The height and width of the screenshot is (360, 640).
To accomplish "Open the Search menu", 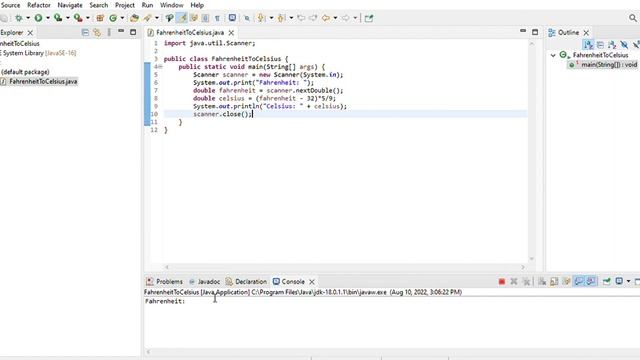I will [99, 5].
